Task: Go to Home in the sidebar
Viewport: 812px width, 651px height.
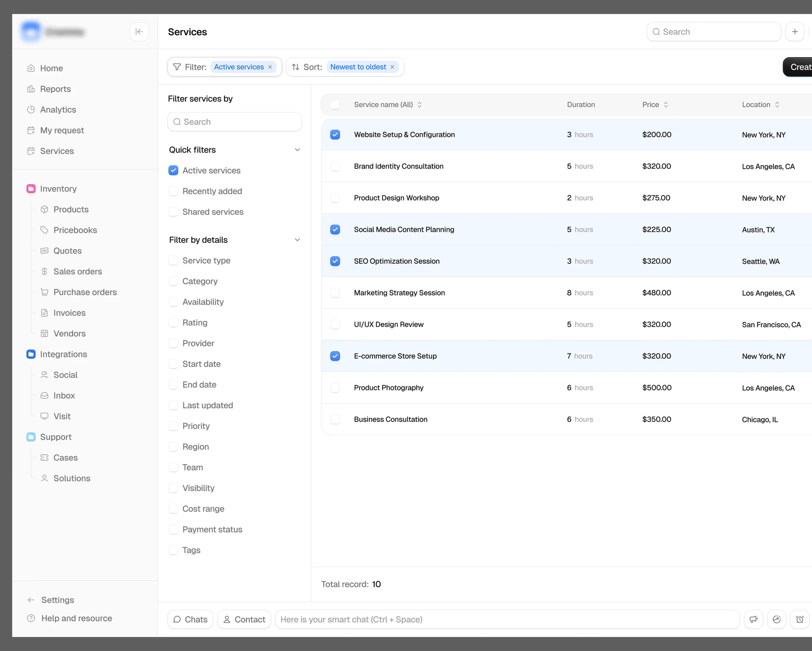Action: pyautogui.click(x=45, y=68)
